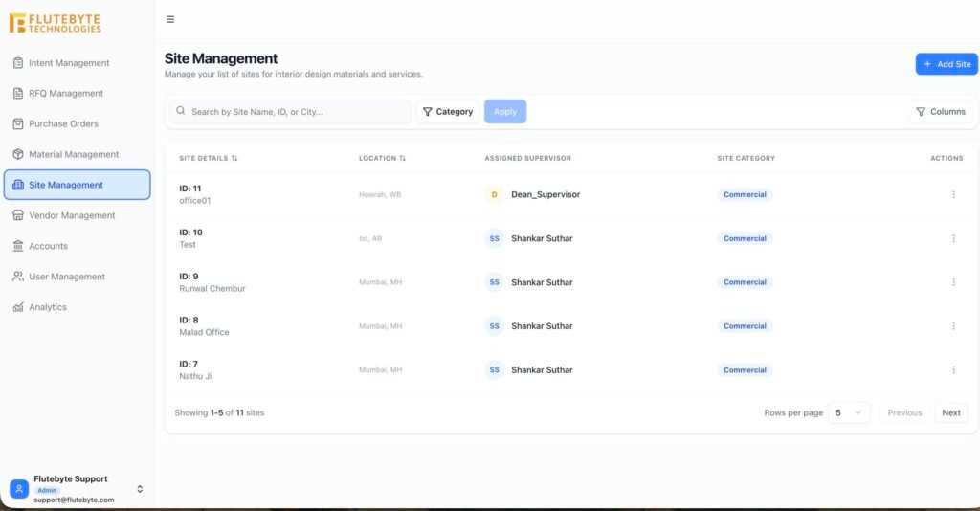Click the Runwal Chembur site name

point(212,289)
